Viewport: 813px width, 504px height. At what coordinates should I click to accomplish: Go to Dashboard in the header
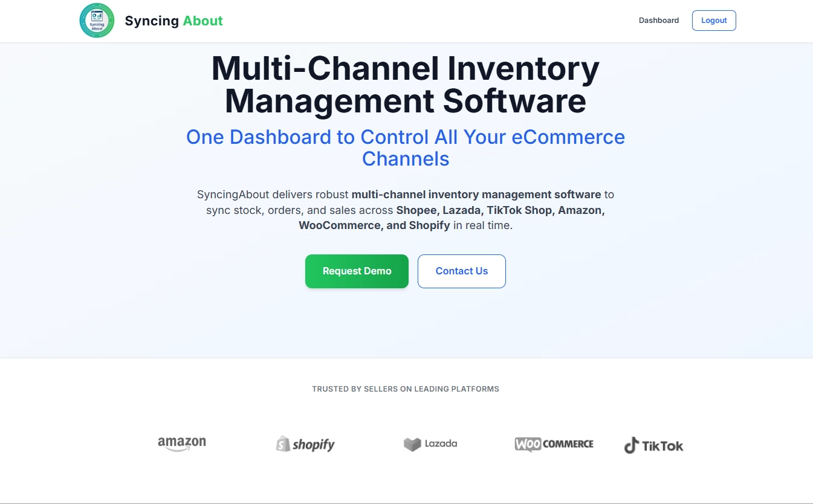click(x=659, y=21)
